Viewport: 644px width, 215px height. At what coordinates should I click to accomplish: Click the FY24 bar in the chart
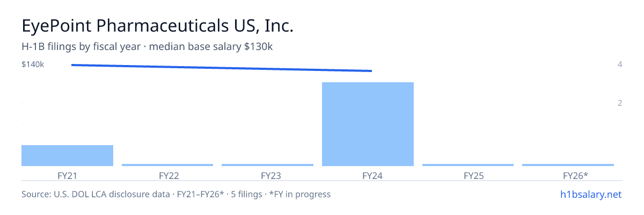click(x=368, y=124)
